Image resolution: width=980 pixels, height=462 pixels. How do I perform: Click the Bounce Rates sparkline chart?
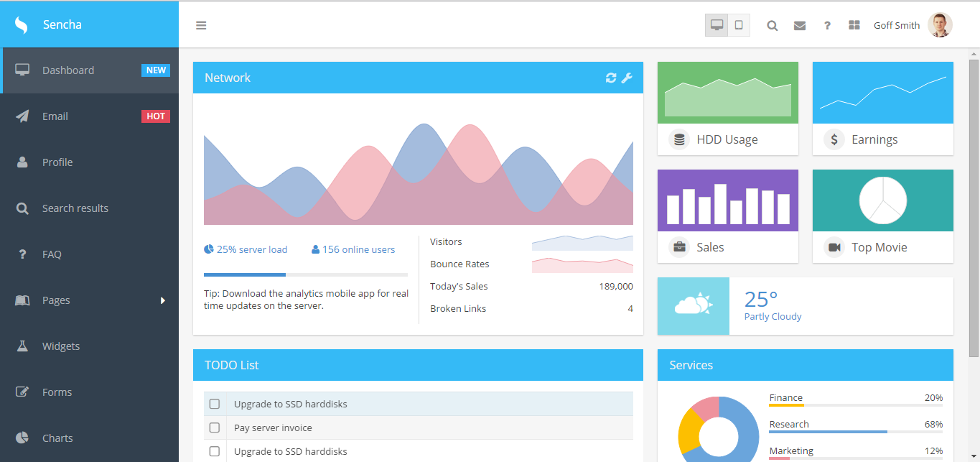(x=582, y=265)
